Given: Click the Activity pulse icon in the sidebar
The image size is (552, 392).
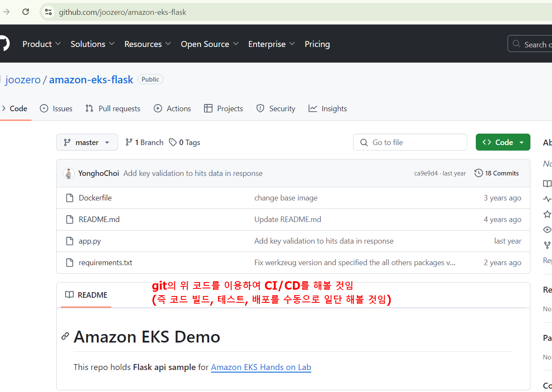Looking at the screenshot, I should 547,199.
